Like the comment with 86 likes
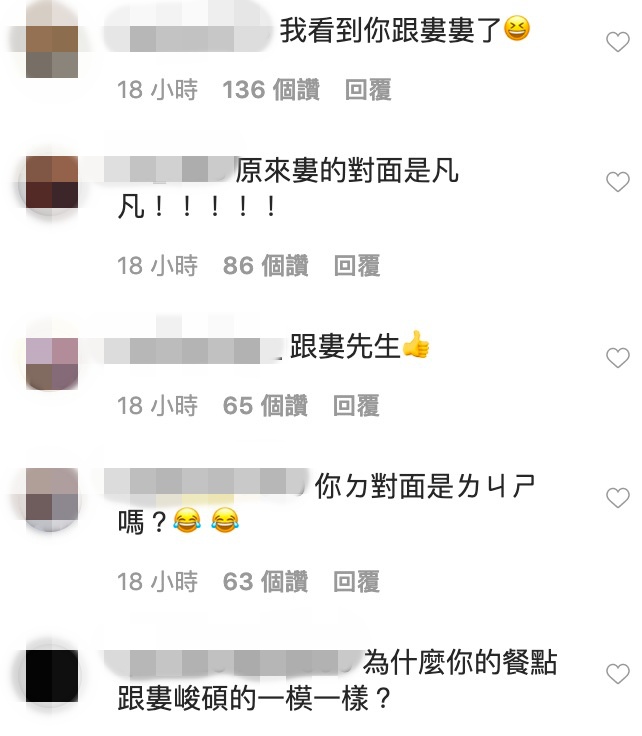Image resolution: width=642 pixels, height=736 pixels. [x=618, y=182]
